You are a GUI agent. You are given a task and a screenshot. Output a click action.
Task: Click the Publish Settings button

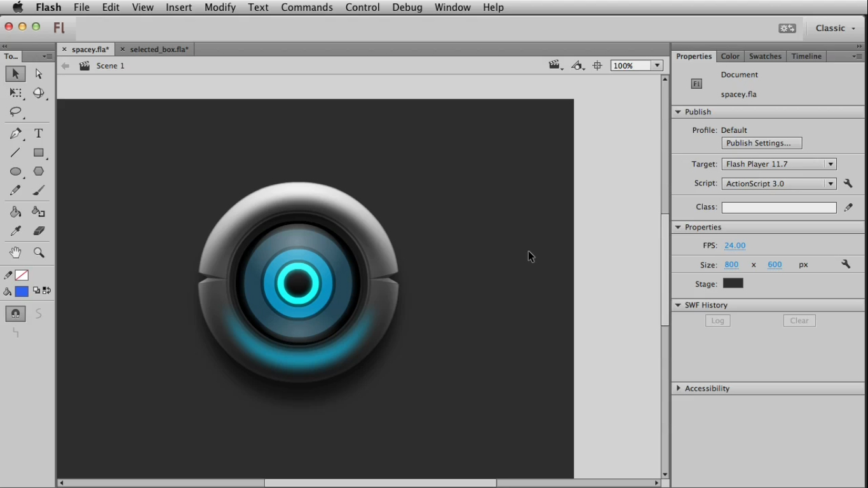761,142
